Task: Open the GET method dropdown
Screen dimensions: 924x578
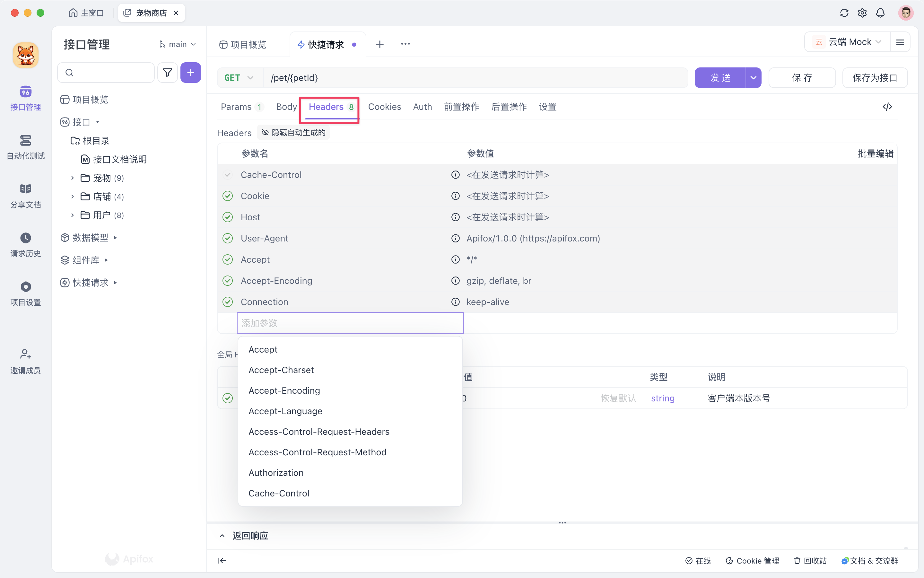Action: pos(239,78)
